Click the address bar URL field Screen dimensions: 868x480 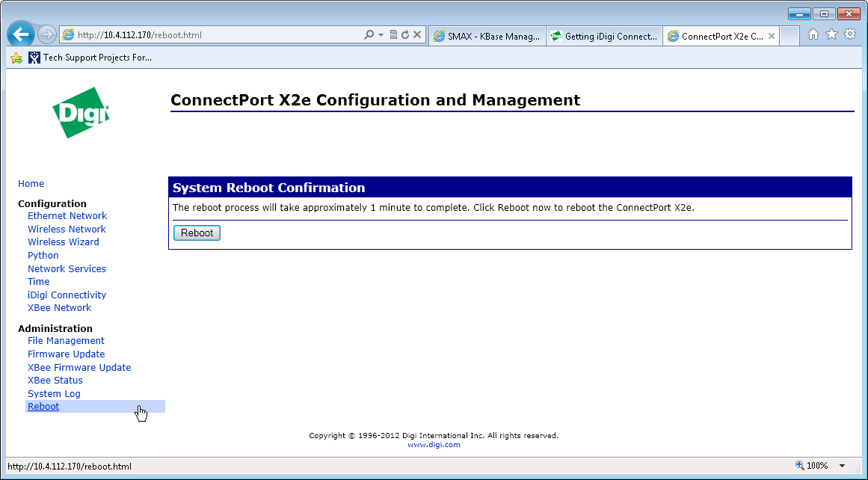coord(217,35)
